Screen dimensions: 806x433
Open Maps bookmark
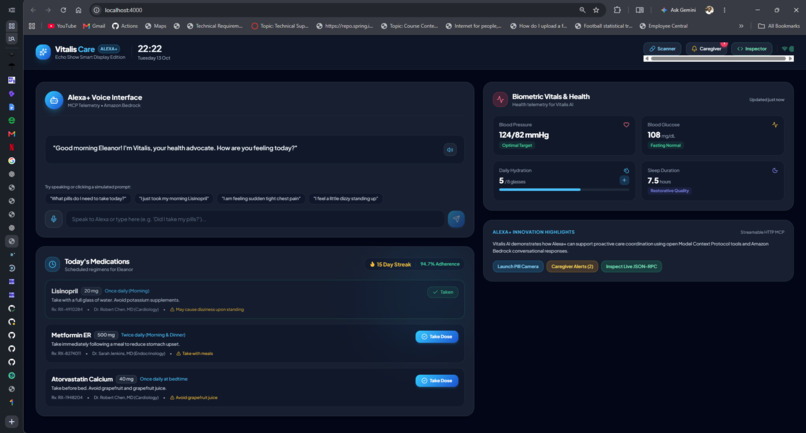156,26
